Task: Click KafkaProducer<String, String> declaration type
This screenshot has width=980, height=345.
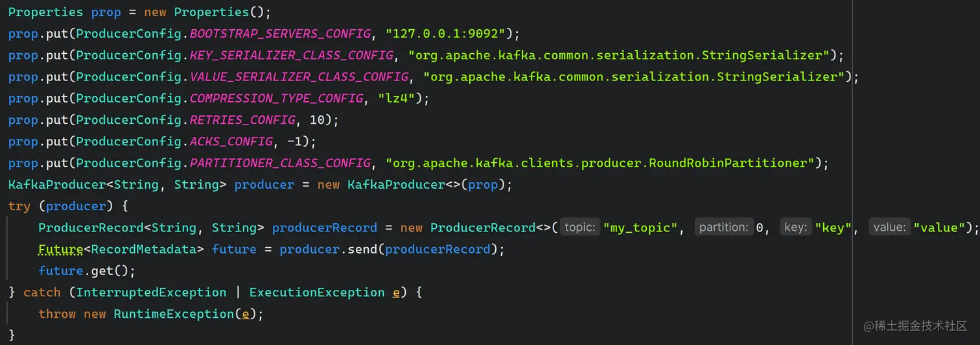Action: [x=118, y=185]
